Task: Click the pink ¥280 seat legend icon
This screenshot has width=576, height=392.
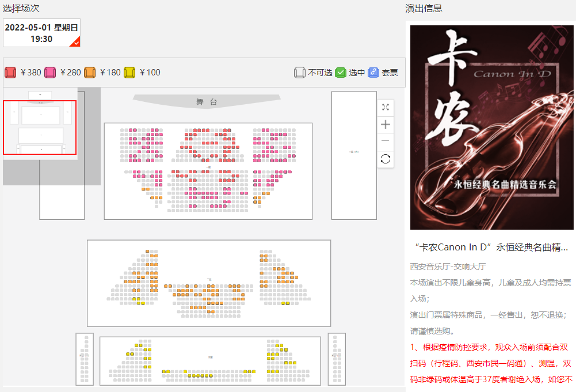Action: 50,73
